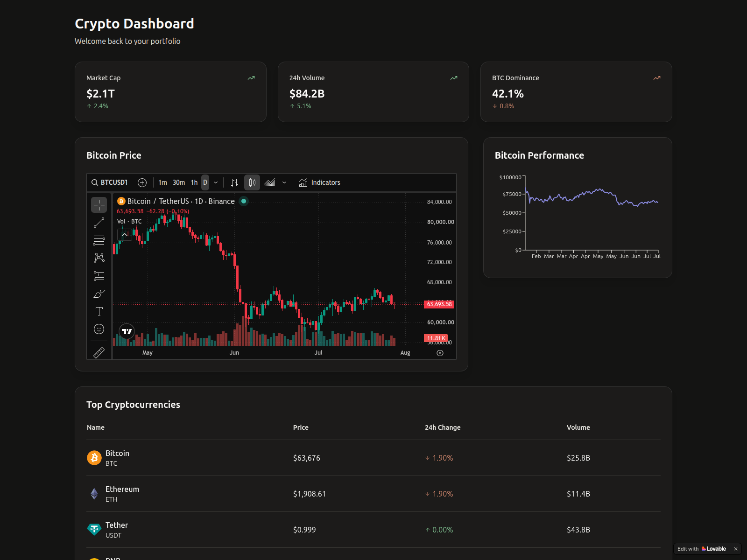Expand the timeframe interval dropdown arrow

pyautogui.click(x=216, y=182)
